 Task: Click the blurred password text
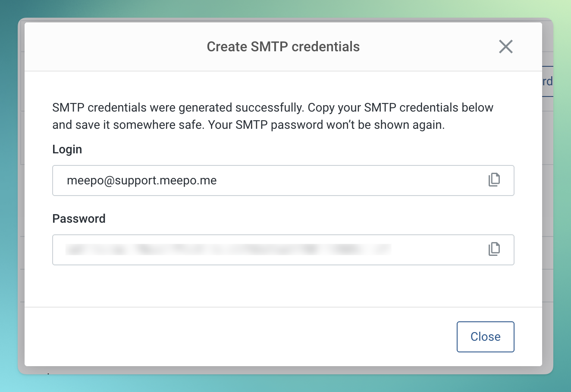[x=228, y=249]
